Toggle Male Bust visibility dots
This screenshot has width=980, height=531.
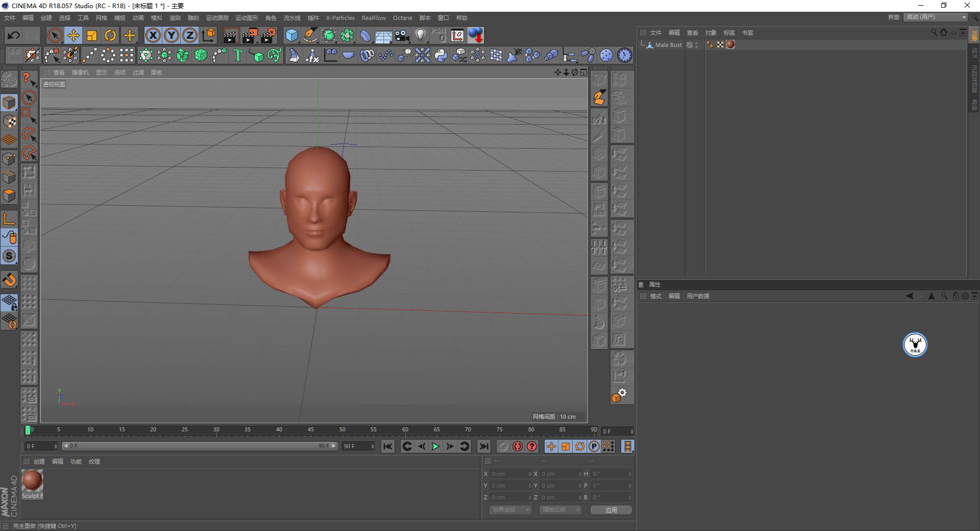tap(697, 45)
